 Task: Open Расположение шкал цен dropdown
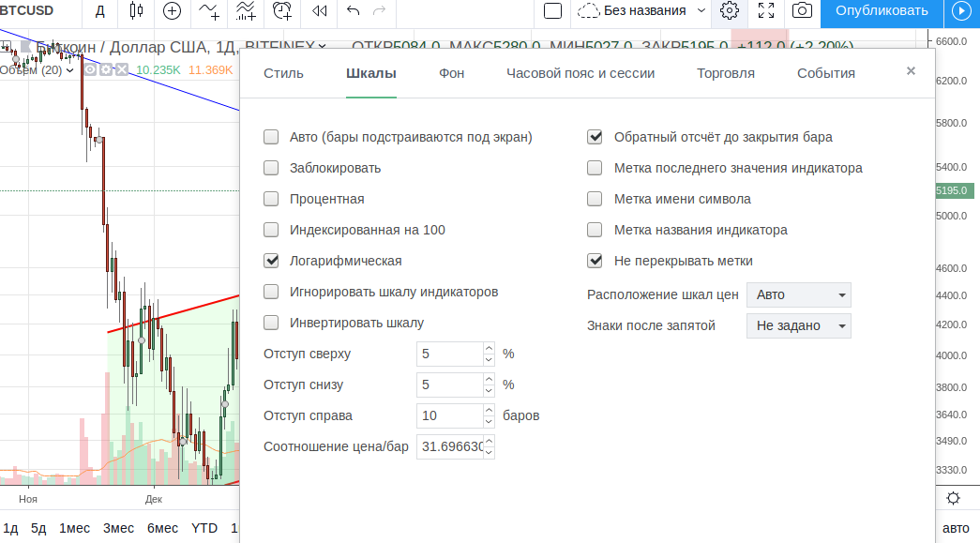pos(799,294)
